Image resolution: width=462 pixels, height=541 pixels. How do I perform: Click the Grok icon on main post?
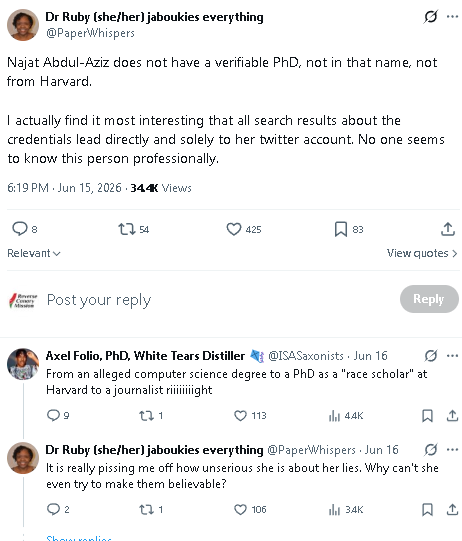pyautogui.click(x=431, y=16)
